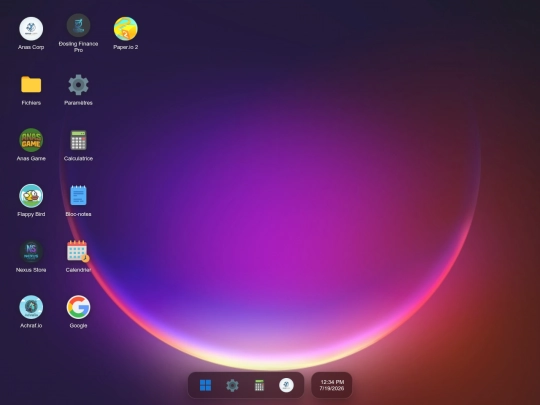Viewport: 540px width, 405px height.
Task: Open the Fichiers folder icon
Action: tap(31, 85)
